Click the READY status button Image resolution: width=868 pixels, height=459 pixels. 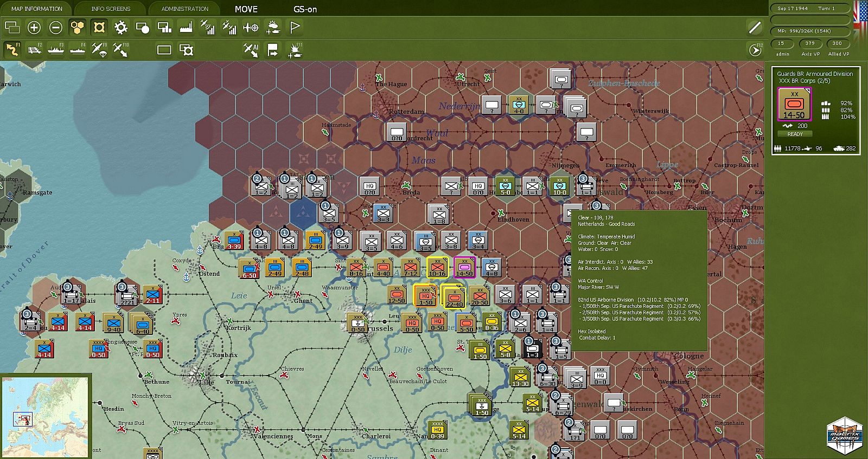[795, 134]
